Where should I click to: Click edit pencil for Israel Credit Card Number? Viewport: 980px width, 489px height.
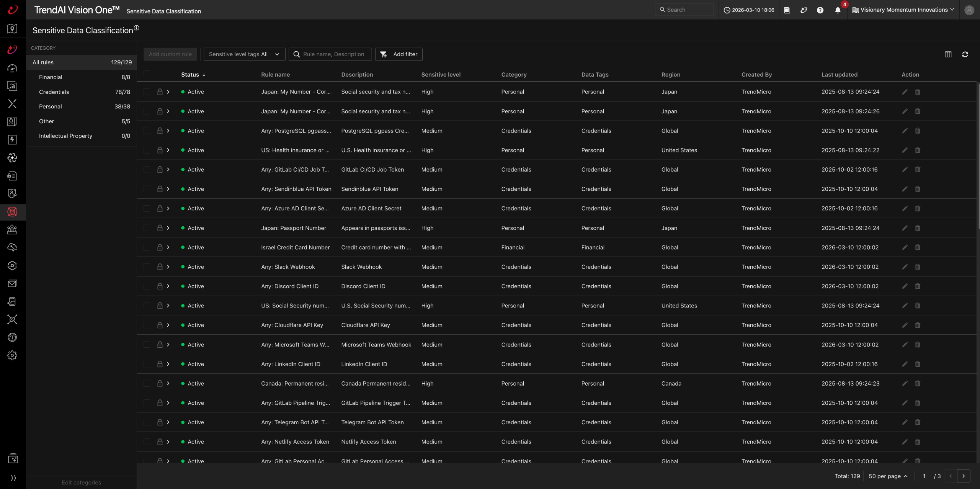pos(905,247)
